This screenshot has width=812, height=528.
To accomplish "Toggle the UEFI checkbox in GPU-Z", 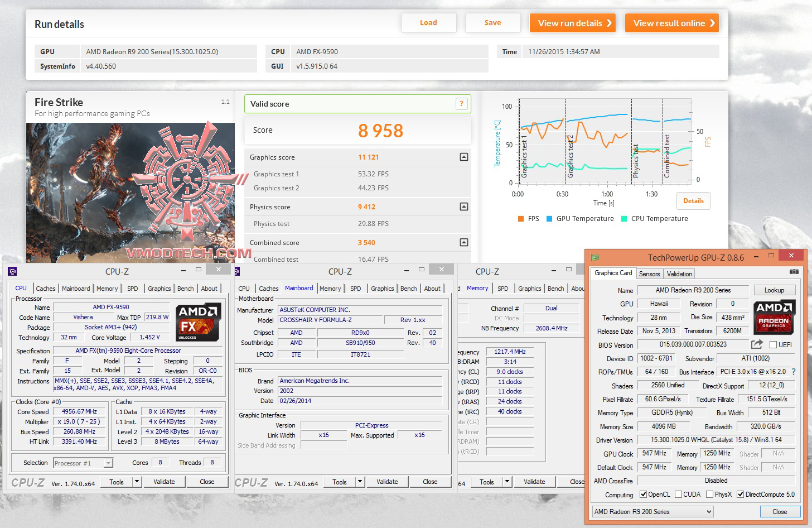I will [773, 345].
